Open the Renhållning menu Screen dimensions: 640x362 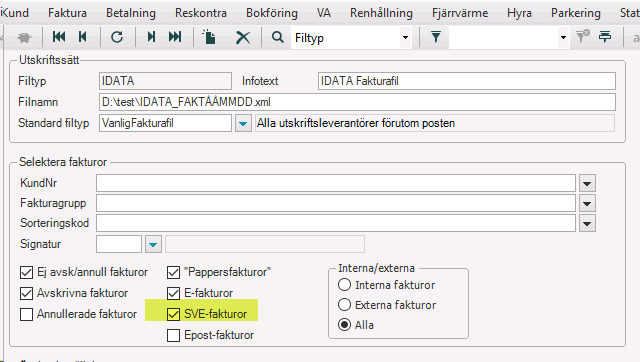tap(381, 13)
